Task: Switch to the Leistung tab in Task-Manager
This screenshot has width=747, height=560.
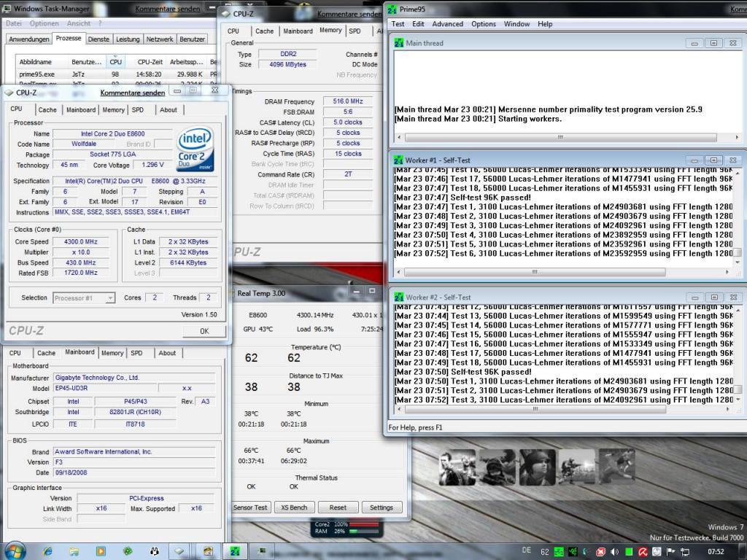Action: pyautogui.click(x=128, y=39)
